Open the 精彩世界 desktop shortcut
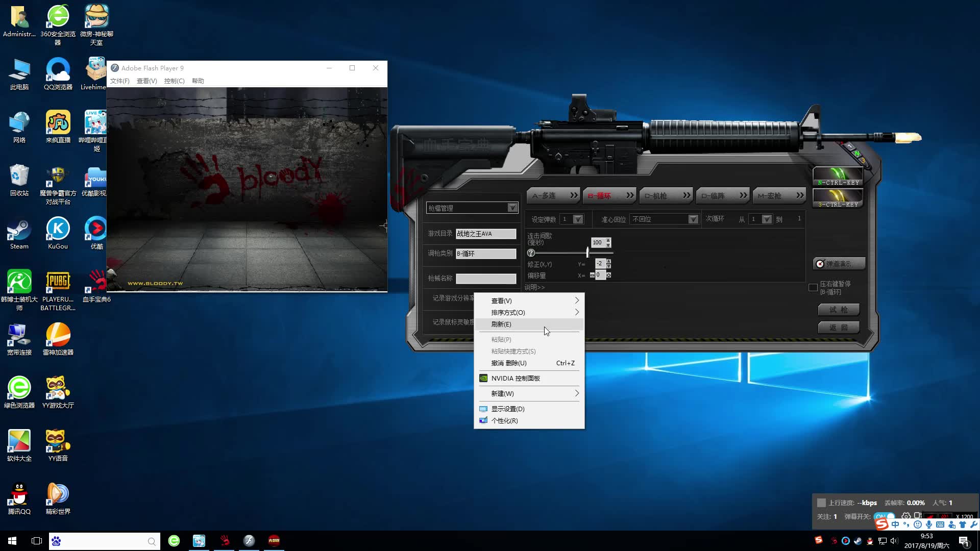Screen dimensions: 980x551 (58, 498)
